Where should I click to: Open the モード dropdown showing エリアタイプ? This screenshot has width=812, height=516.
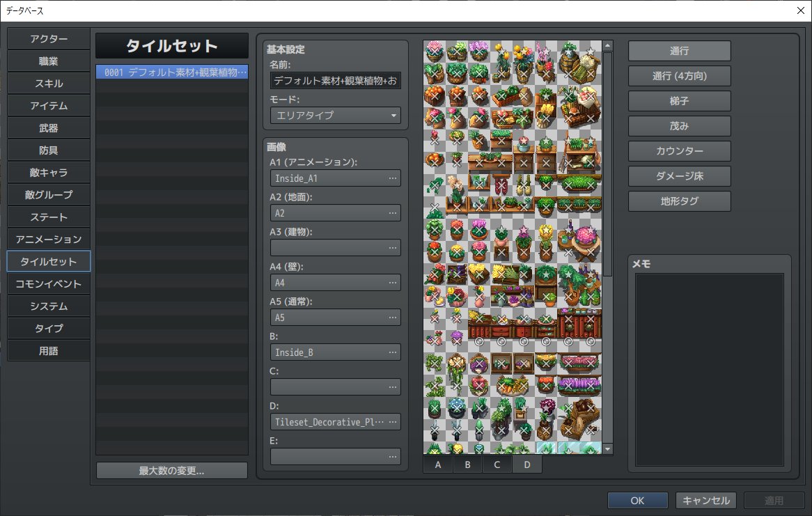(x=335, y=116)
